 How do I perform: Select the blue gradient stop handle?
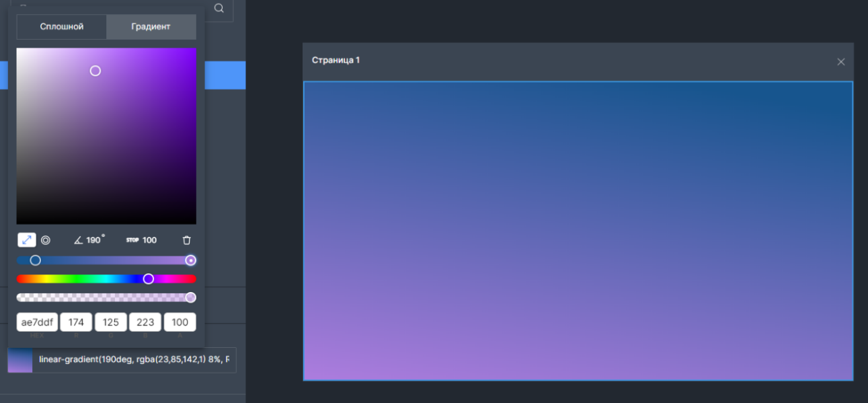tap(36, 260)
